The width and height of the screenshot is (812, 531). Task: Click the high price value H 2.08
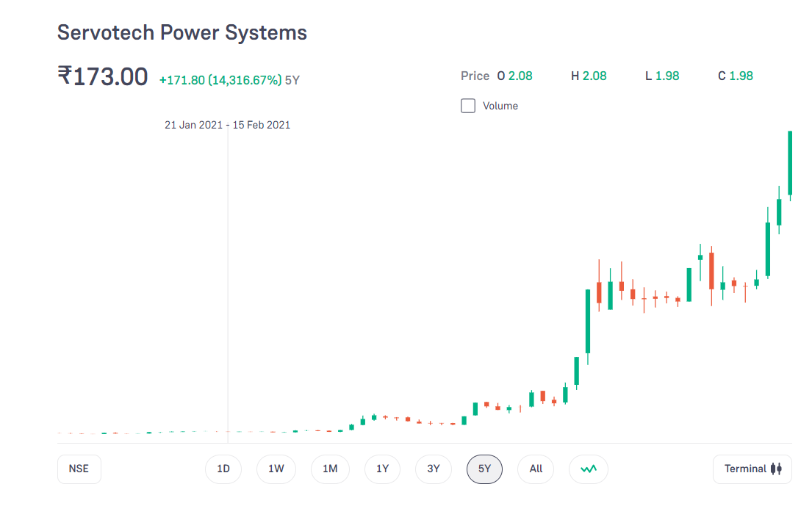coord(589,76)
